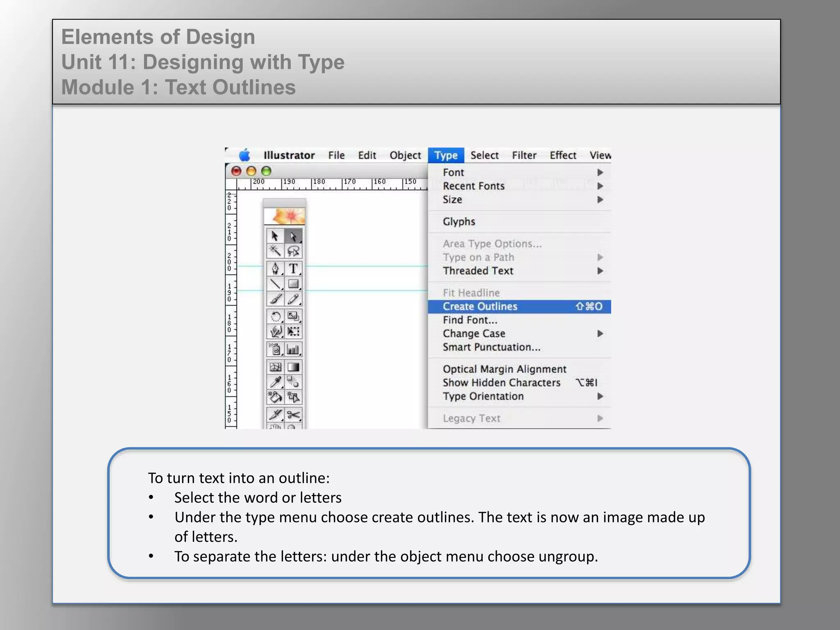Open the Illustrator application menu

289,155
